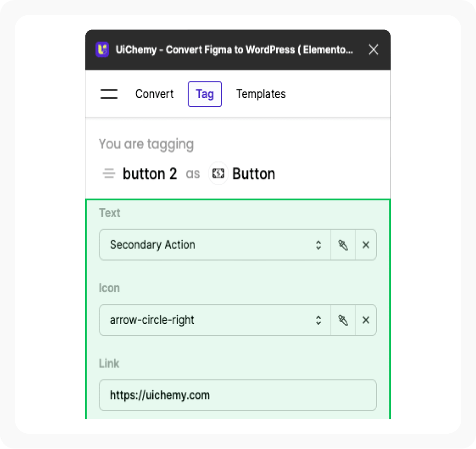Clear the Text field selection

pyautogui.click(x=366, y=245)
